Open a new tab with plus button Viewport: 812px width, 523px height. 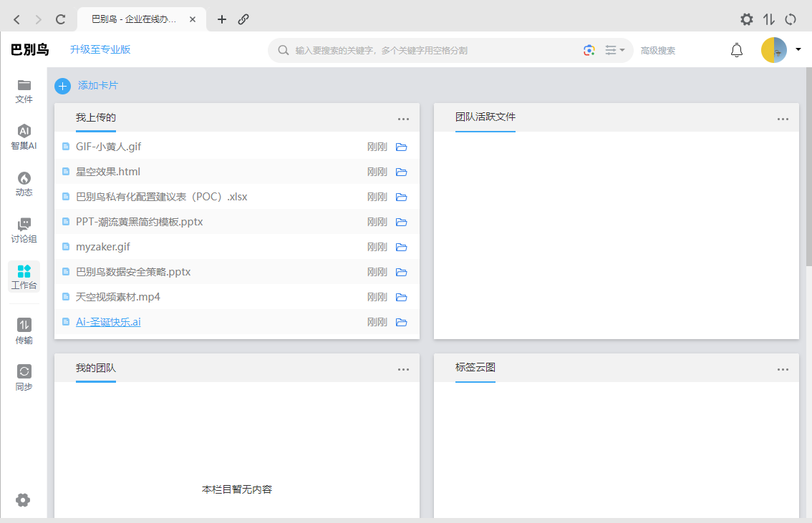pos(222,19)
